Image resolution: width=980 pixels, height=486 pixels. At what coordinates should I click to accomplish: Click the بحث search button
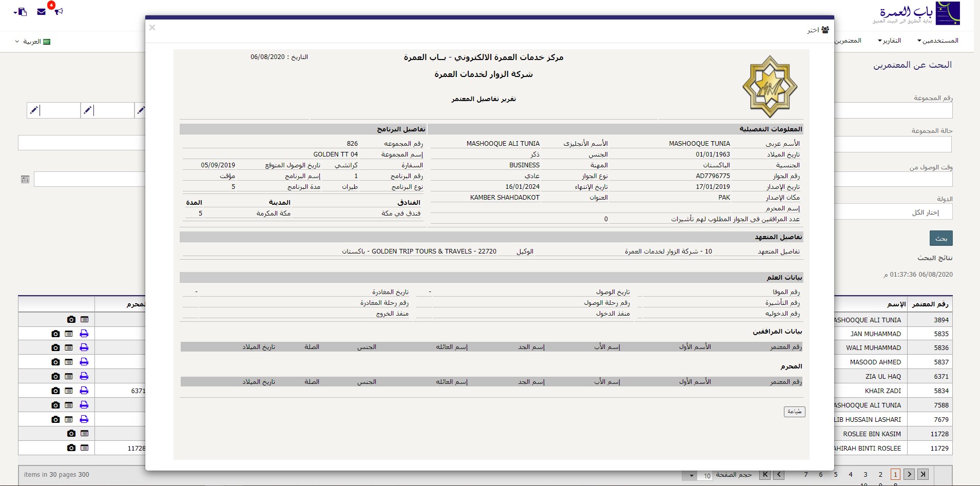[941, 238]
